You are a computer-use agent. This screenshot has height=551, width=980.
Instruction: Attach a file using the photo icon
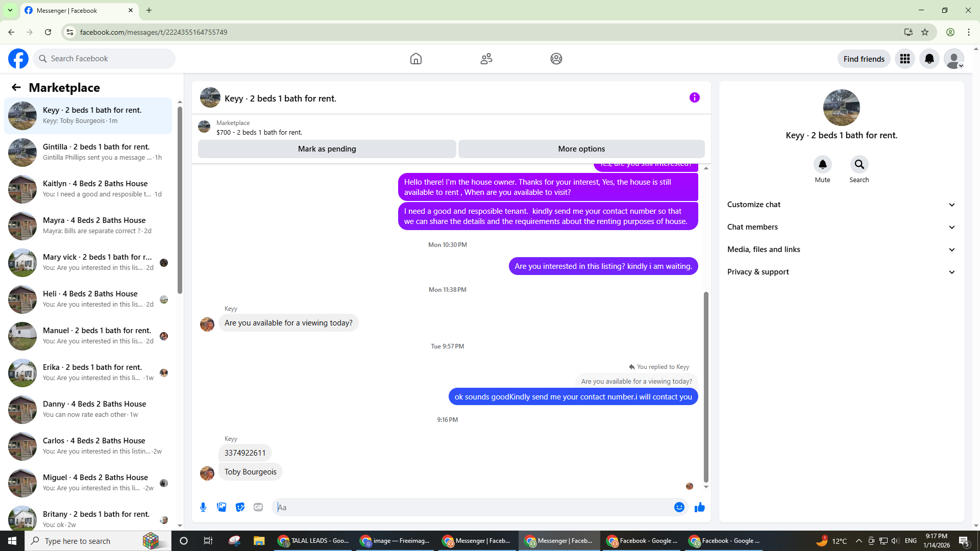coord(222,507)
